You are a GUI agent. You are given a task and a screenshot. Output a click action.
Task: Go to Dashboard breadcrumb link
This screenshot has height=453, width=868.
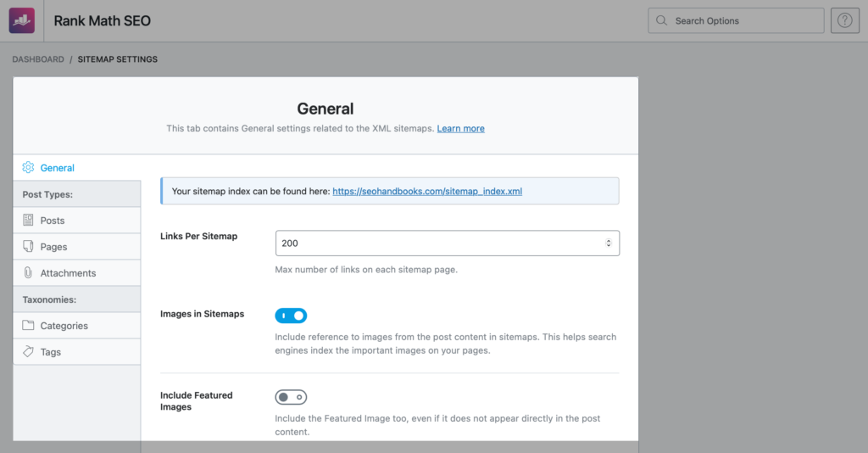click(38, 59)
